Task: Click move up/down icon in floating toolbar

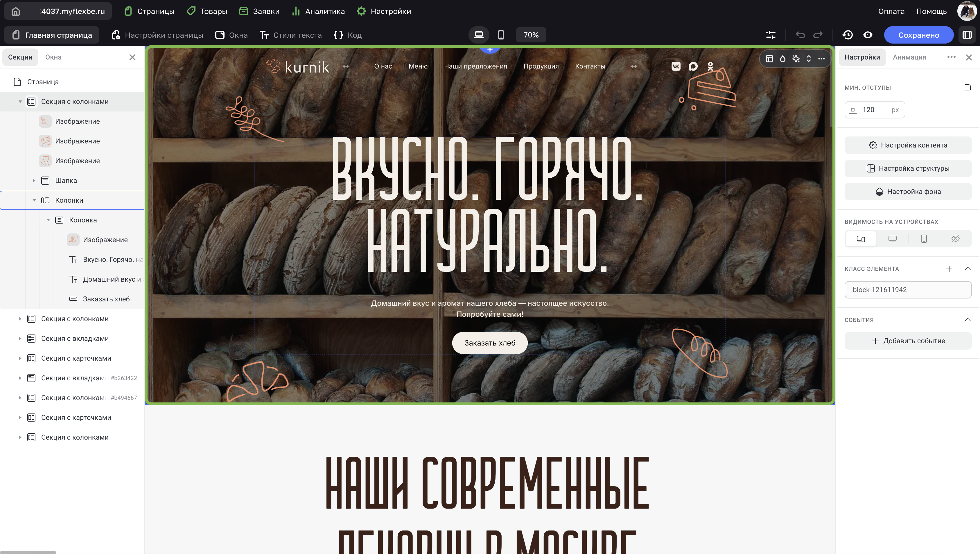Action: [x=809, y=59]
